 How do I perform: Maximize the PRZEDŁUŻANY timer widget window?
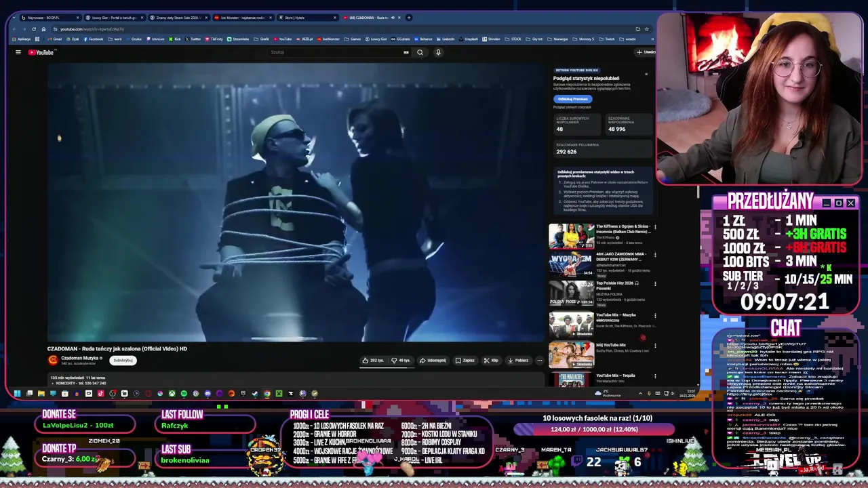tap(838, 203)
